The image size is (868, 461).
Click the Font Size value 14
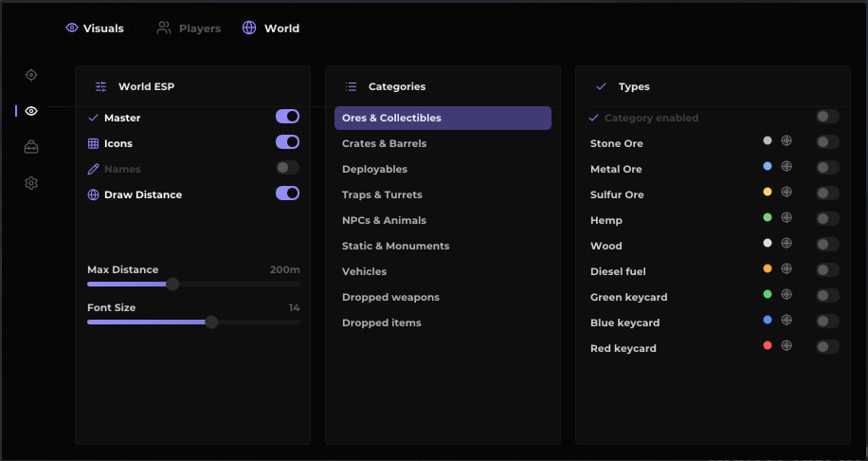[x=294, y=307]
